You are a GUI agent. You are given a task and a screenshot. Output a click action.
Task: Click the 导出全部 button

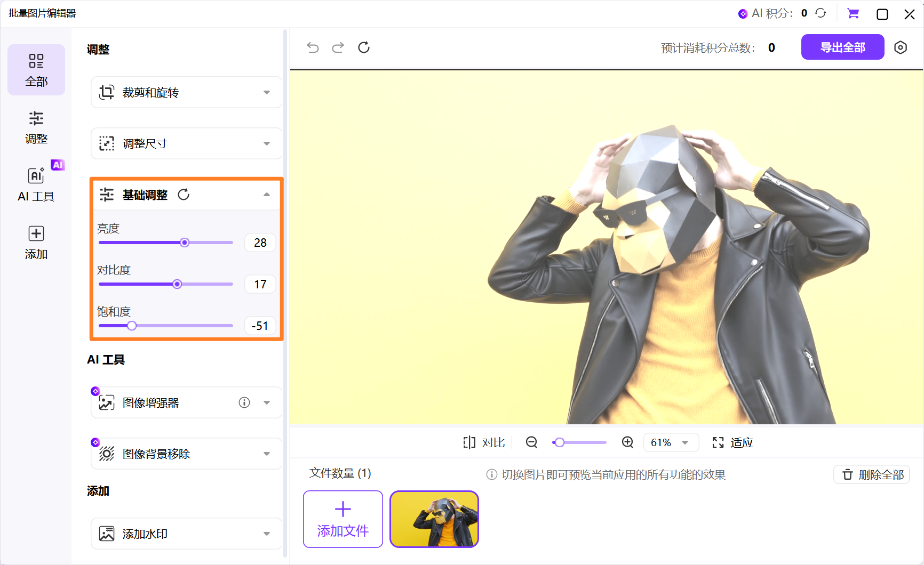click(842, 47)
